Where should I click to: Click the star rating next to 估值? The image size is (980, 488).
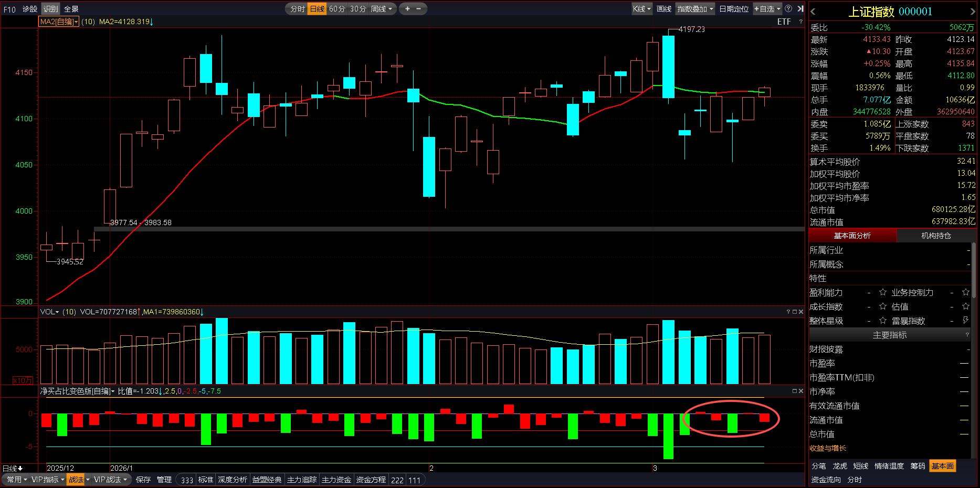(x=965, y=306)
